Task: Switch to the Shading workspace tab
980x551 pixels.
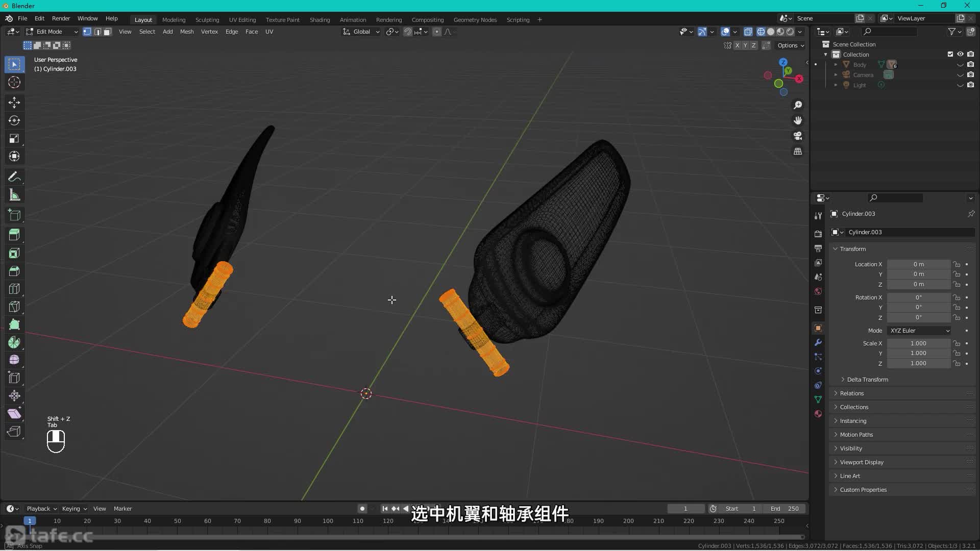Action: (x=320, y=20)
